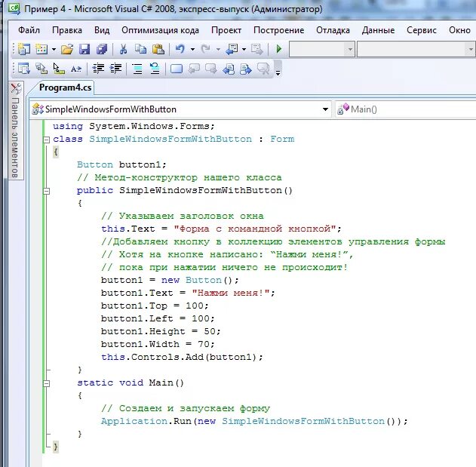Screen dimensions: 476x467
Task: Open the Окно menu
Action: tap(459, 30)
